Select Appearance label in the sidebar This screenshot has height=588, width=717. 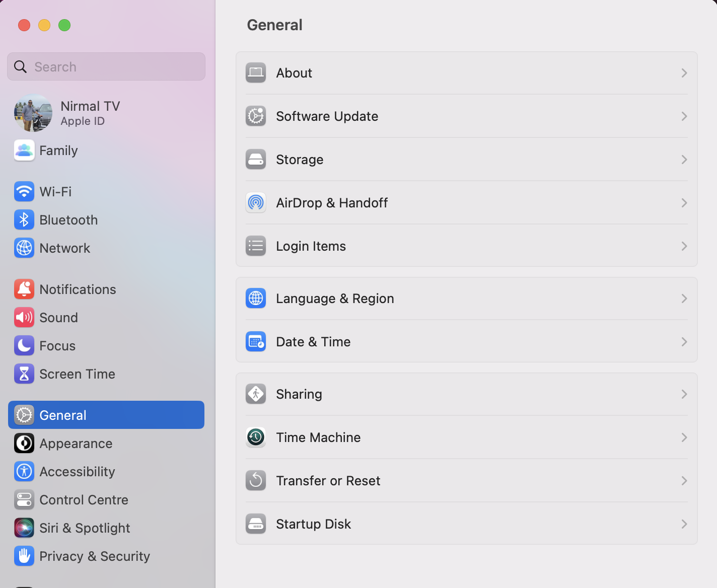[x=76, y=444]
